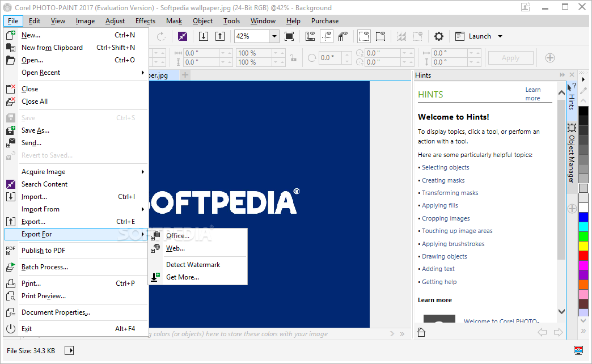The height and width of the screenshot is (364, 592).
Task: Open the Selecting objects hint link
Action: [446, 167]
